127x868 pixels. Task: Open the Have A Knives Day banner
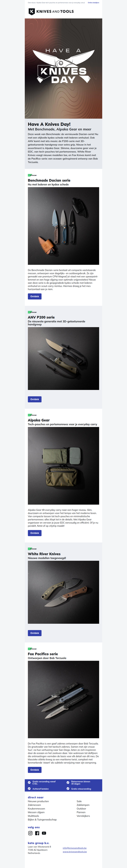pyautogui.click(x=63, y=68)
